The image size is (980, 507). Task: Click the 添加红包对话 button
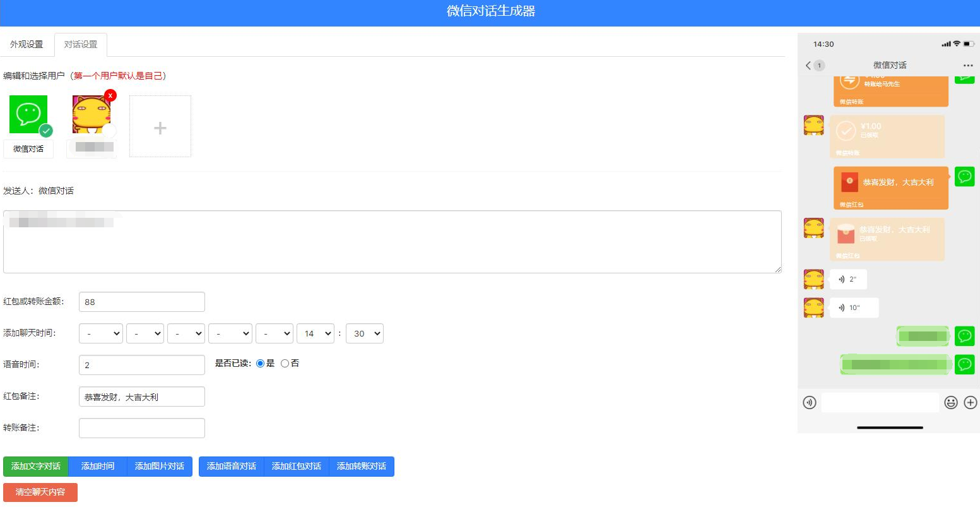pos(297,467)
